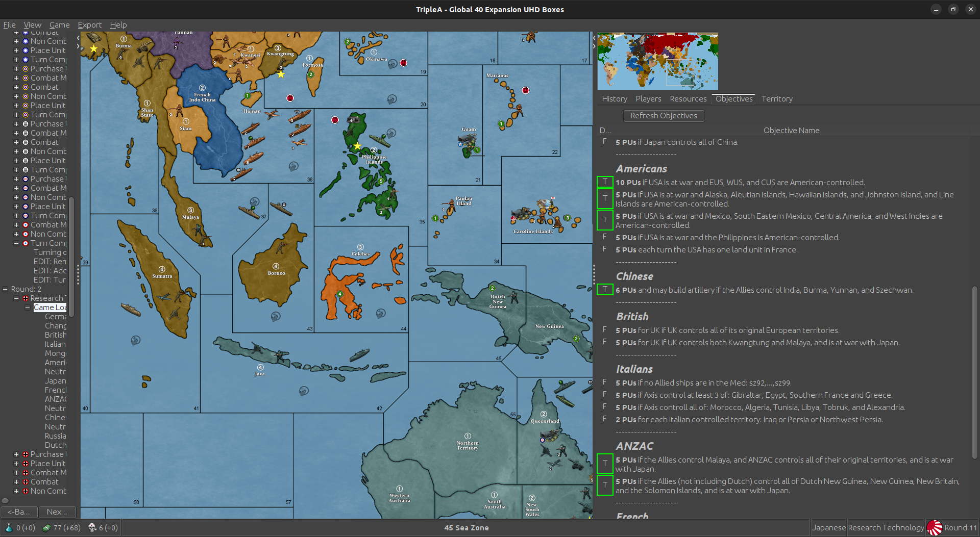This screenshot has width=980, height=537.
Task: Click the convoy symbol in sea zone 20
Action: [x=392, y=99]
